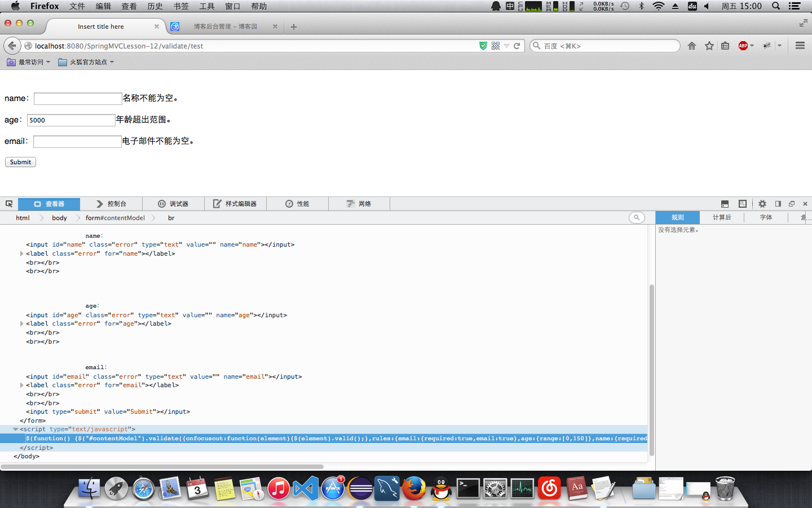This screenshot has height=508, width=812.
Task: Open the 书签 menu in menu bar
Action: pyautogui.click(x=181, y=6)
